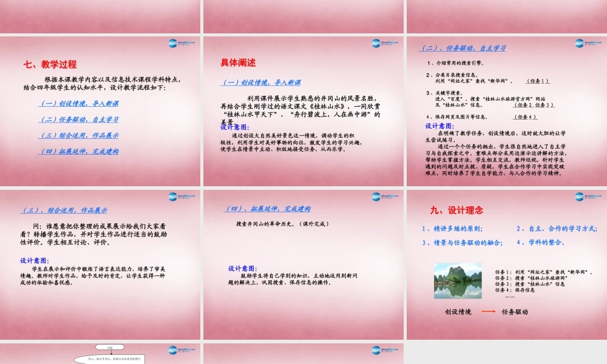Click "任务4：保存信息" line
607x364 pixels.
click(515, 290)
